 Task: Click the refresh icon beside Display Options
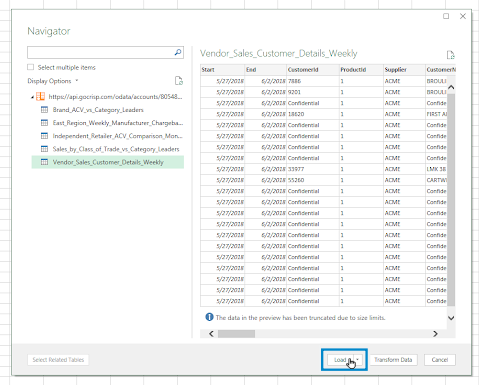179,81
